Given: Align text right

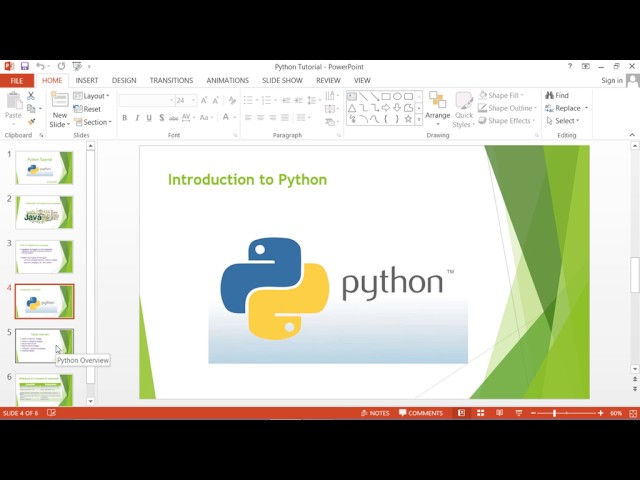Looking at the screenshot, I should click(273, 118).
